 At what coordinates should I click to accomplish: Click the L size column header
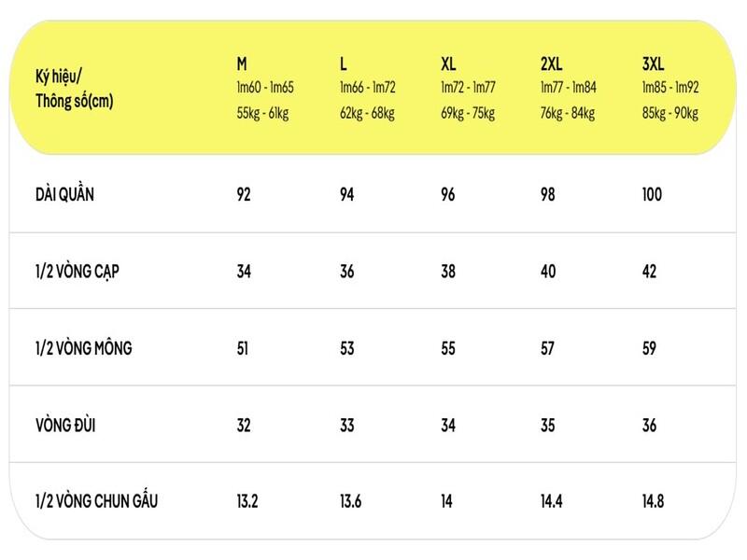point(344,64)
